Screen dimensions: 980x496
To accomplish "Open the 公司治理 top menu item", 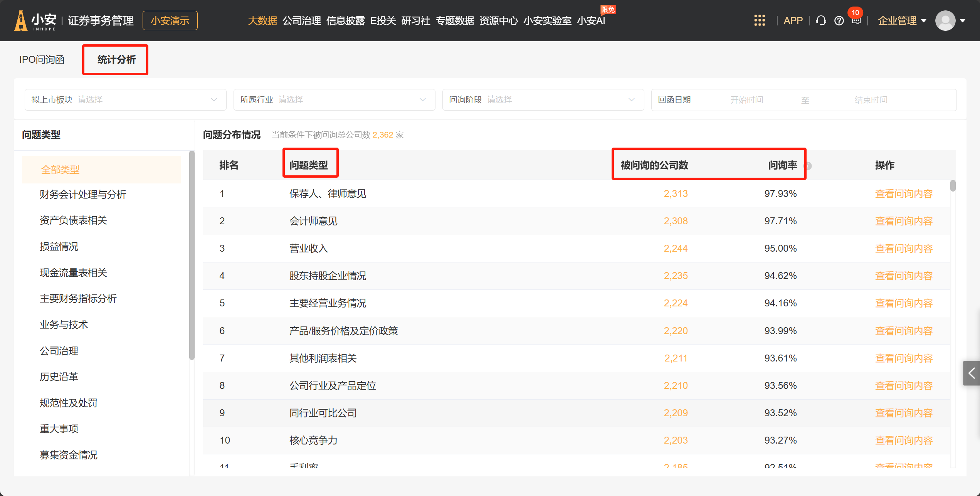I will [301, 20].
